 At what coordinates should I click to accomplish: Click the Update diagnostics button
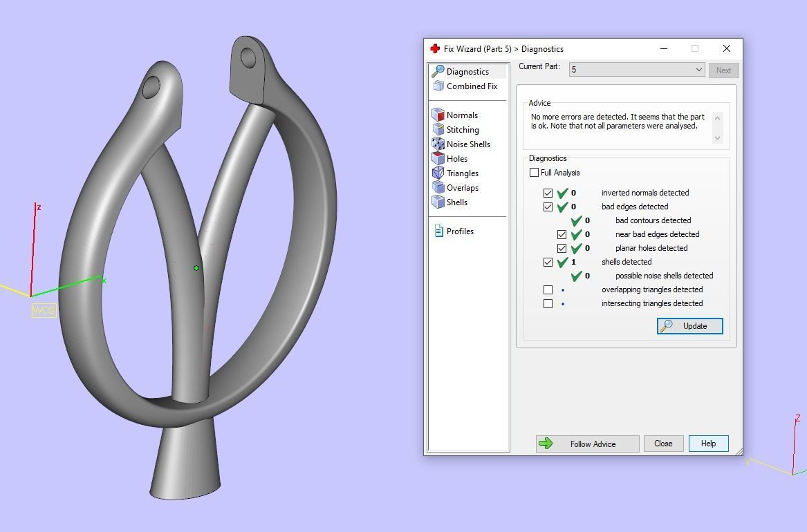pos(689,326)
